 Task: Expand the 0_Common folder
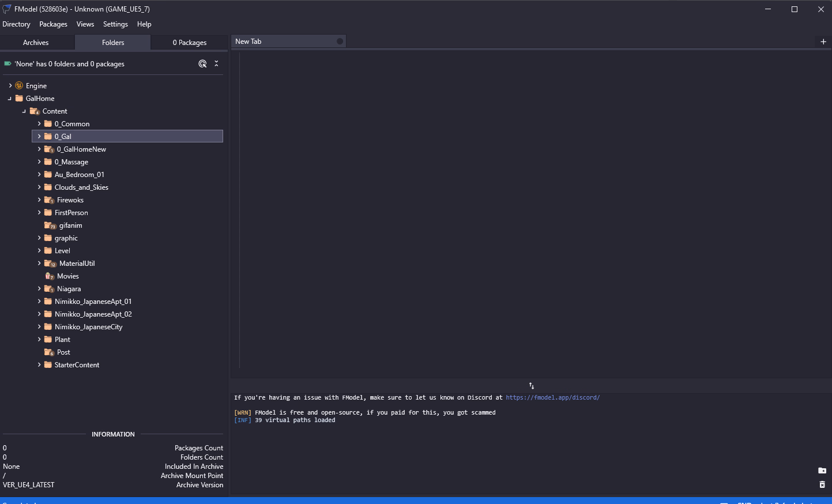tap(39, 123)
